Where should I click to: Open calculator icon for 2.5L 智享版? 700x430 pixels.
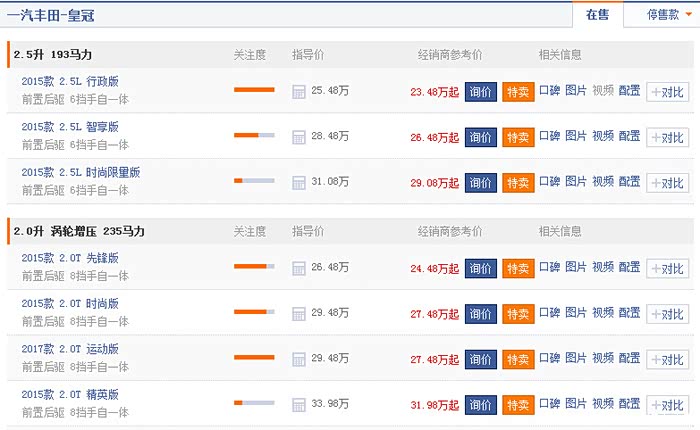tap(299, 138)
